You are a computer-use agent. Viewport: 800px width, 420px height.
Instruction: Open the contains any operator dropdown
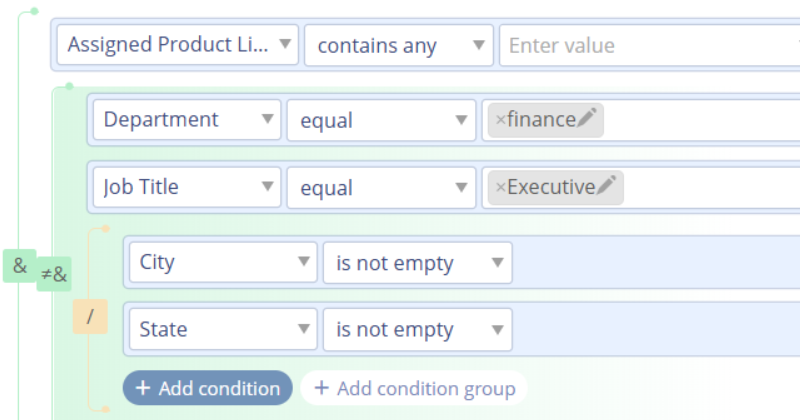pos(399,45)
